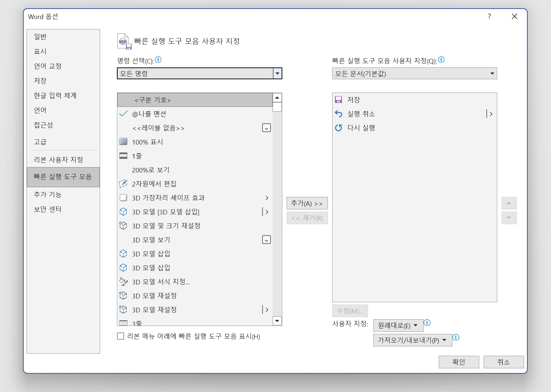This screenshot has width=551, height=392.
Task: Click the command list scroll up arrow
Action: (277, 98)
